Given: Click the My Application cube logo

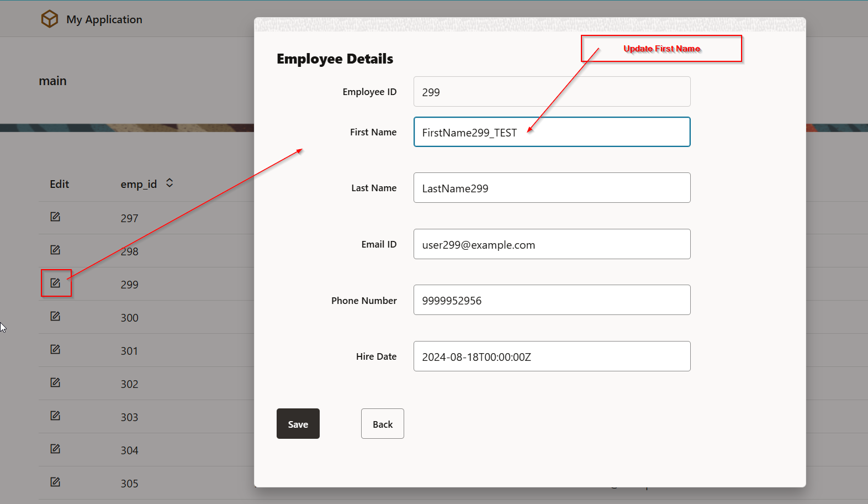Looking at the screenshot, I should coord(50,19).
